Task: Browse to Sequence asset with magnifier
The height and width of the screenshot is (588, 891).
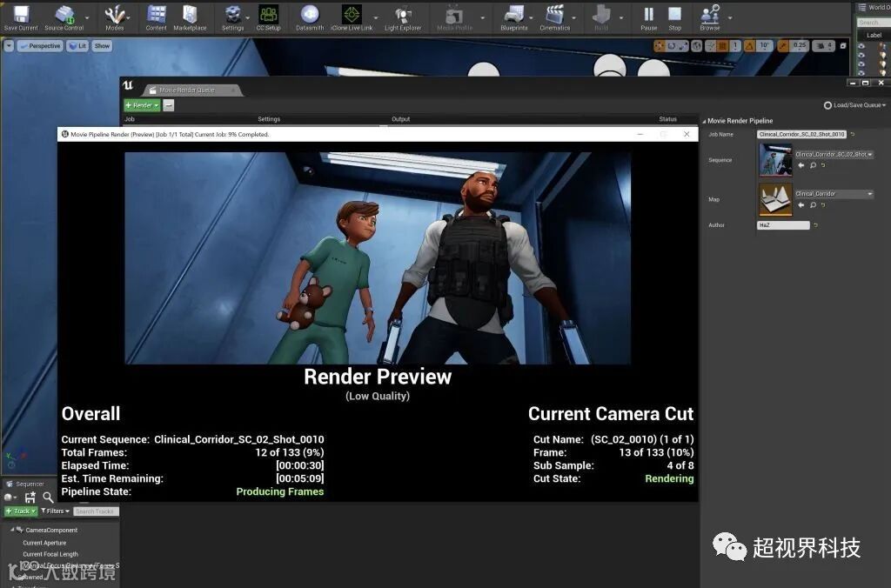Action: [814, 165]
